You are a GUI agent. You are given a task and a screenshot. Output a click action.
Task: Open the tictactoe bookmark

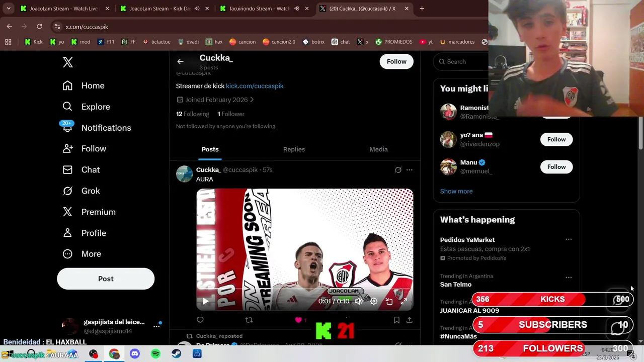[156, 42]
